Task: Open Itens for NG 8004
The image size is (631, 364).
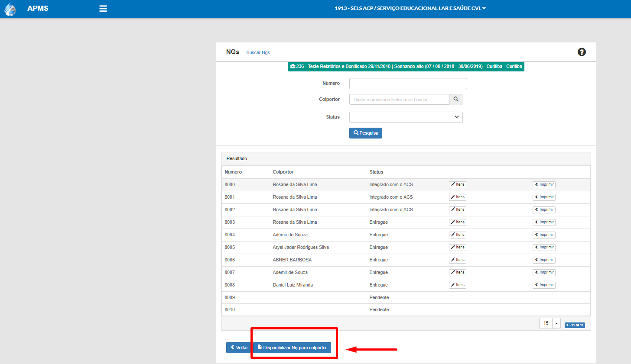Action: pos(458,235)
